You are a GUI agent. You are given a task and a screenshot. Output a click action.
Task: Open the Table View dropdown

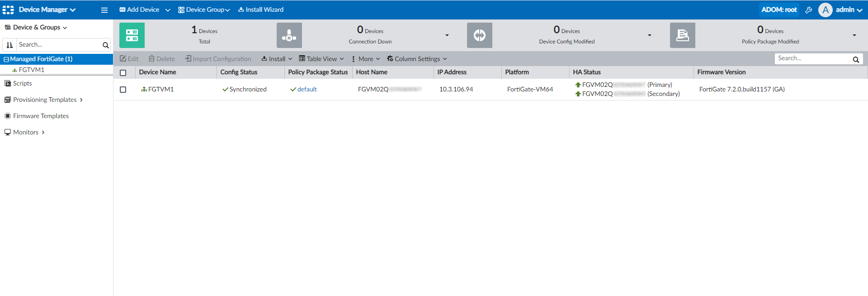click(321, 59)
